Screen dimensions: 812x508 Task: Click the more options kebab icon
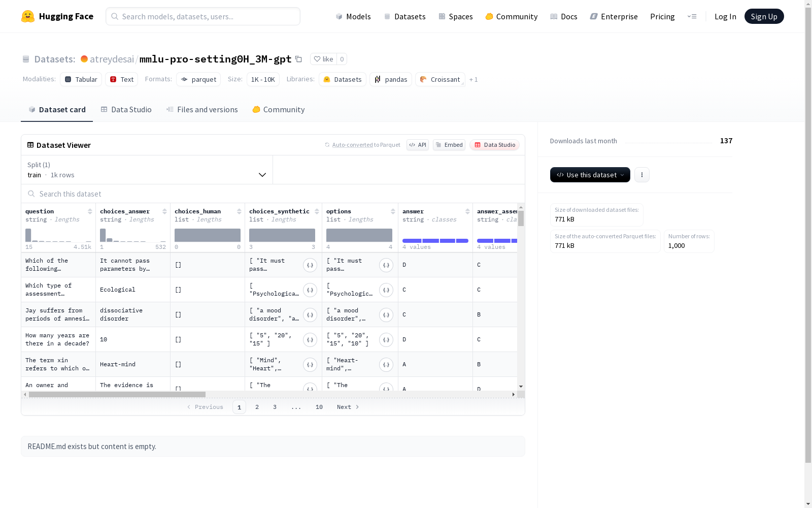tap(642, 175)
